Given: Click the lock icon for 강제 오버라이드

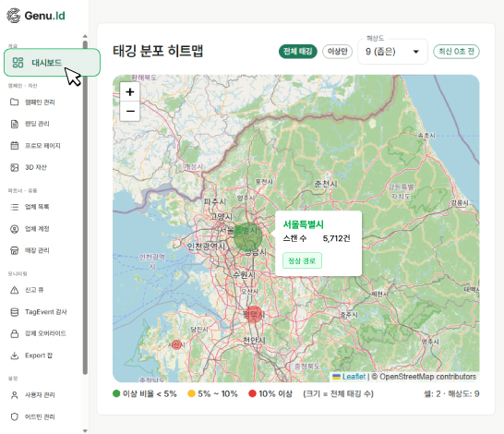Looking at the screenshot, I should [15, 333].
